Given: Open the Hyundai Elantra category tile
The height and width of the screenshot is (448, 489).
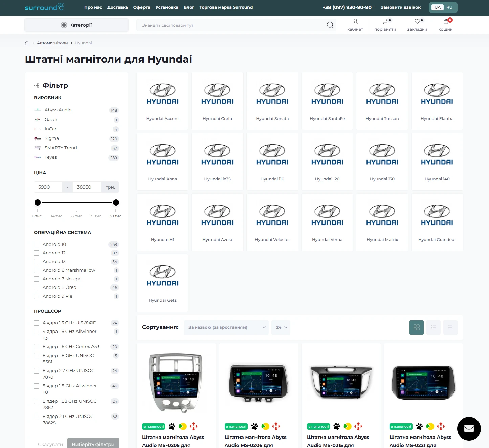Looking at the screenshot, I should point(437,101).
